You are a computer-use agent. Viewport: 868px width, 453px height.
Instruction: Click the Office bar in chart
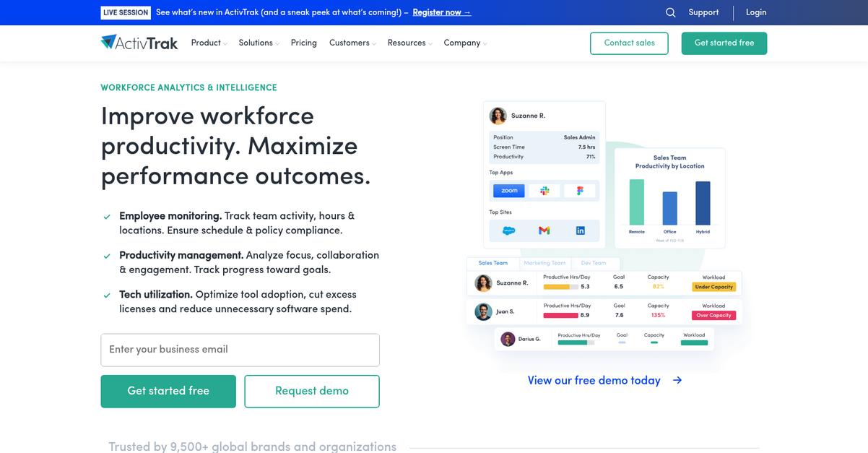(670, 208)
